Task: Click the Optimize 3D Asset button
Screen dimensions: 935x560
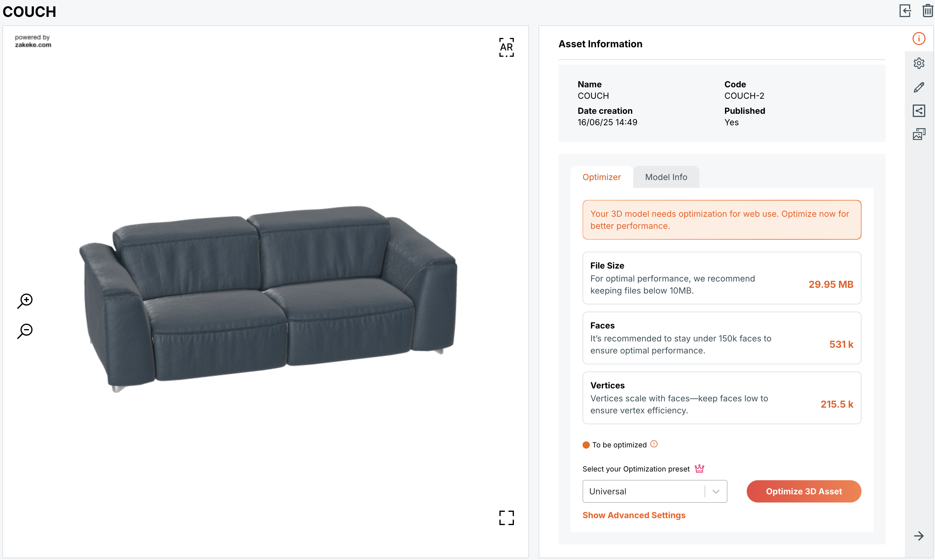Action: point(804,491)
